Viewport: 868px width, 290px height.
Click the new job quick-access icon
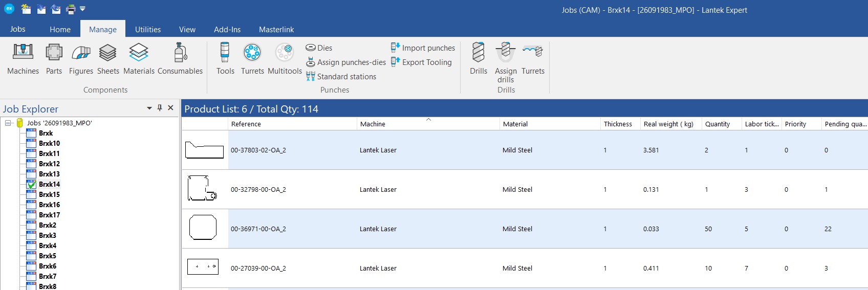(26, 9)
